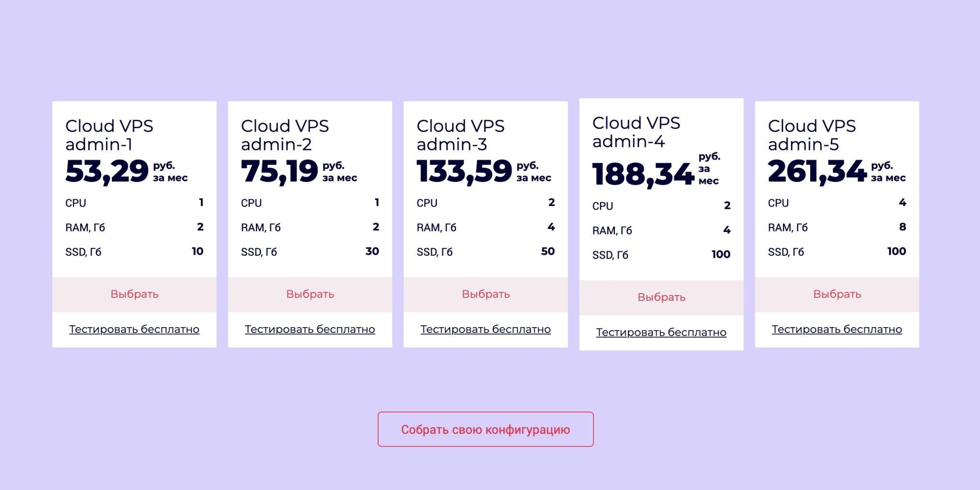The image size is (980, 490).
Task: Click the Собрать свою конфигурацию button
Action: click(x=486, y=429)
